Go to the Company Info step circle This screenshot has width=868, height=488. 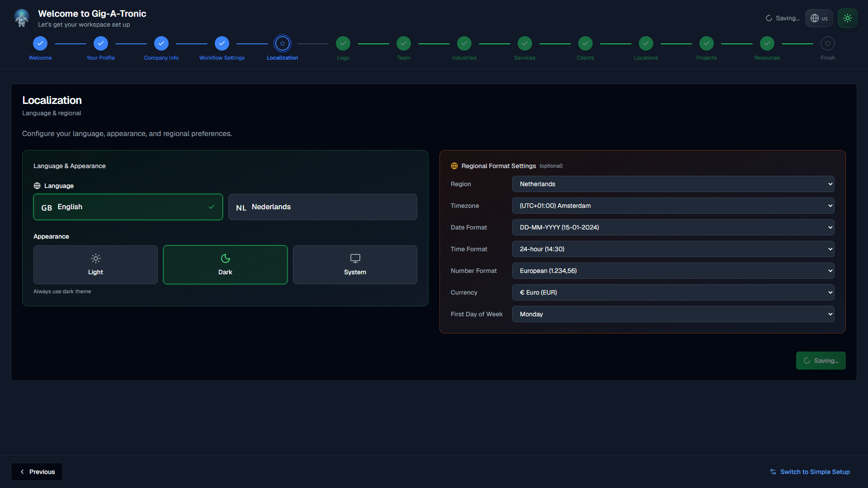pyautogui.click(x=161, y=43)
